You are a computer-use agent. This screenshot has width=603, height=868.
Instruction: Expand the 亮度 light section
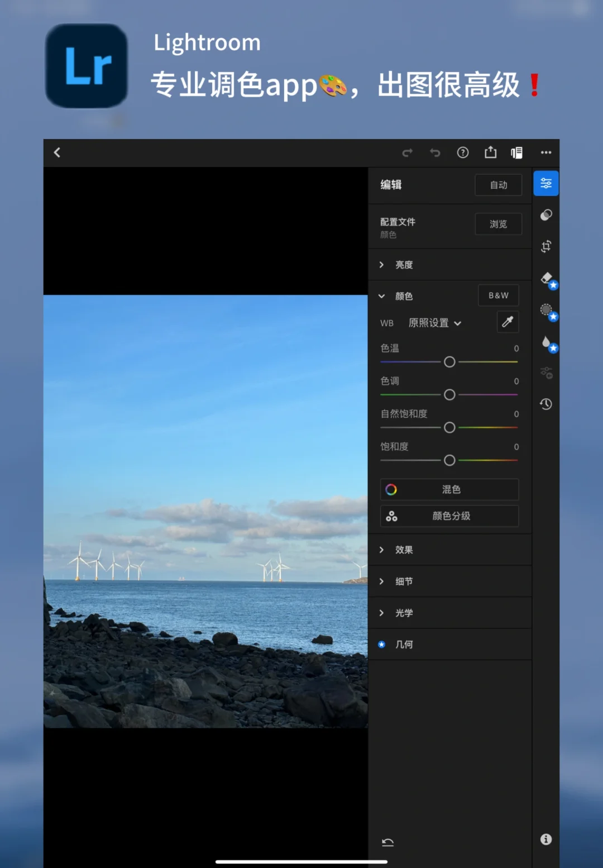[x=450, y=265]
